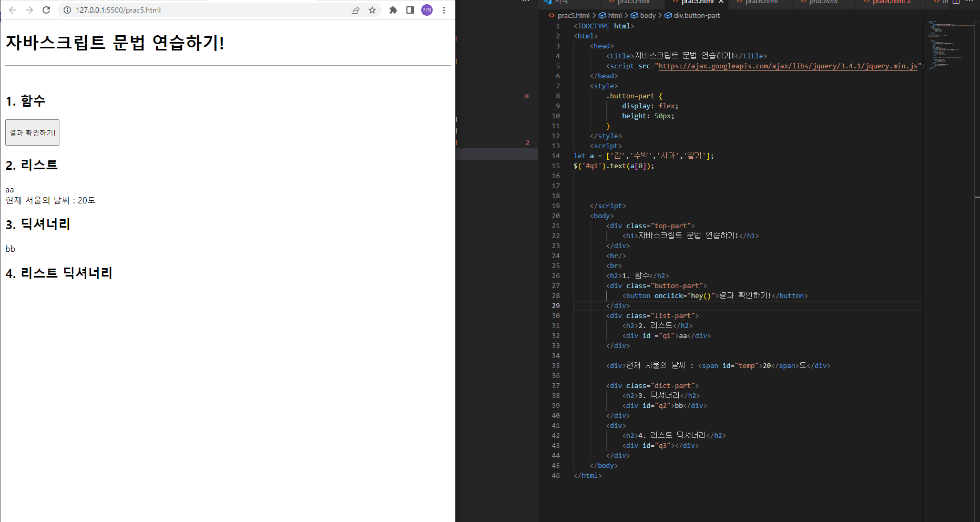This screenshot has height=522, width=980.
Task: Click the heading 1. 함수
Action: (25, 101)
